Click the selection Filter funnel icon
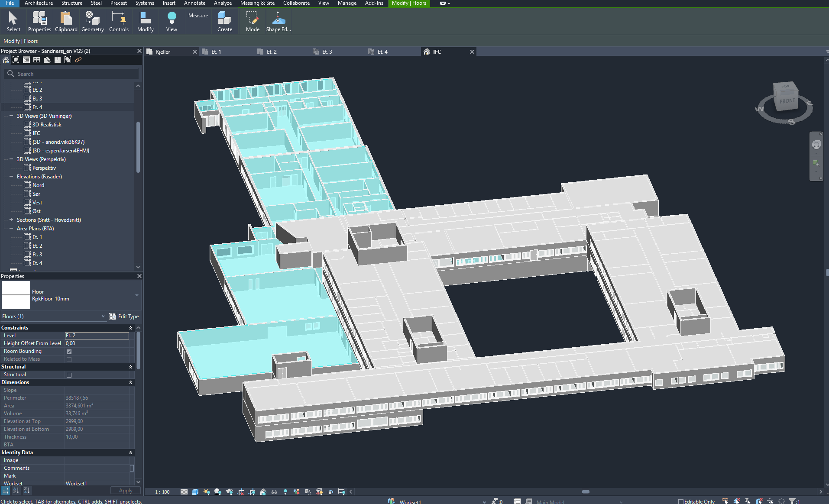Viewport: 829px width, 504px height. (x=793, y=501)
